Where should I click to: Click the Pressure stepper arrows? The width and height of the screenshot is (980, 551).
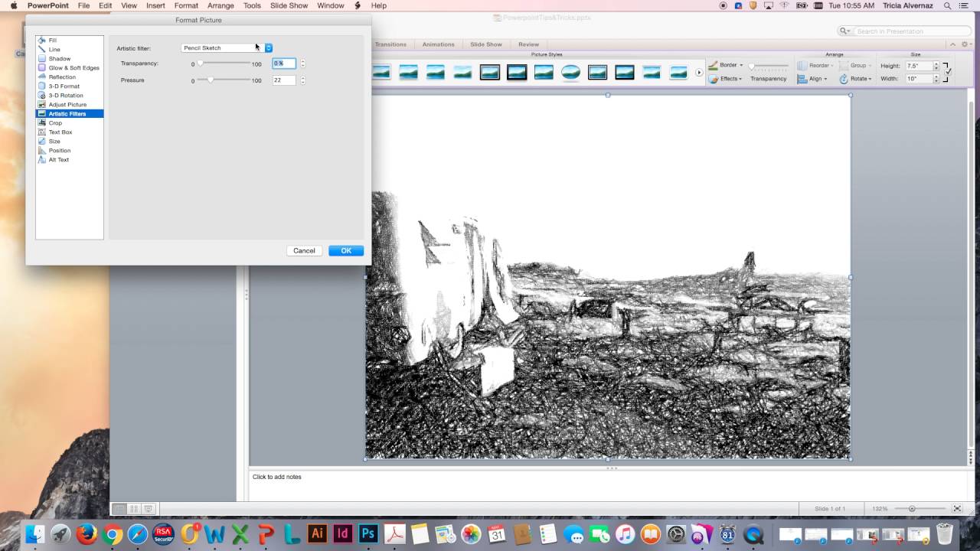(x=302, y=80)
